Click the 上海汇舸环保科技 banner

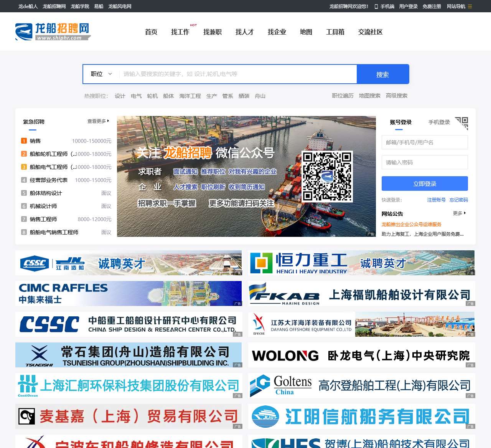coord(129,386)
